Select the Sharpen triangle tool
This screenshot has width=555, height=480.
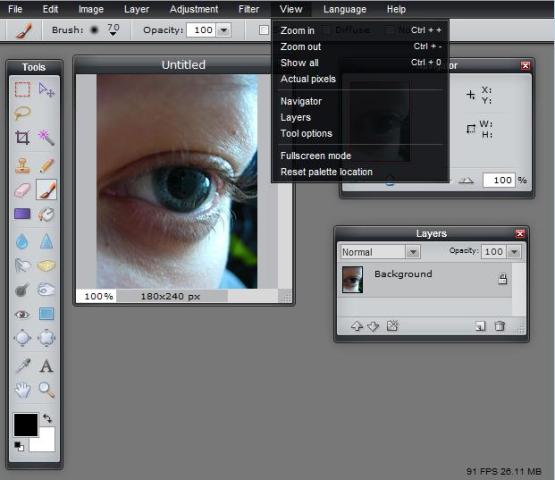[x=46, y=242]
